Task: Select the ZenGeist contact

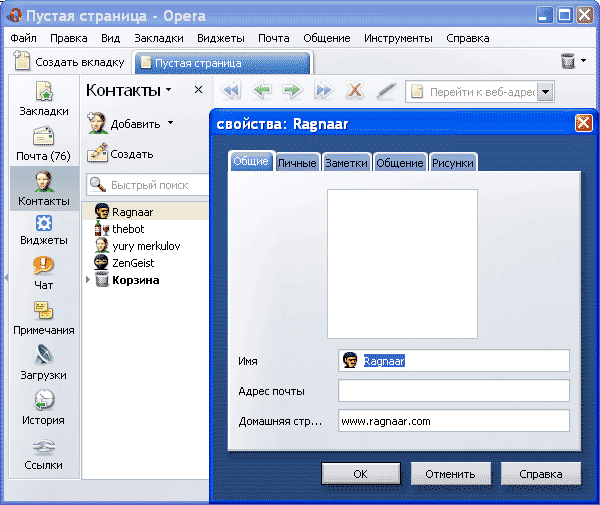Action: [145, 263]
